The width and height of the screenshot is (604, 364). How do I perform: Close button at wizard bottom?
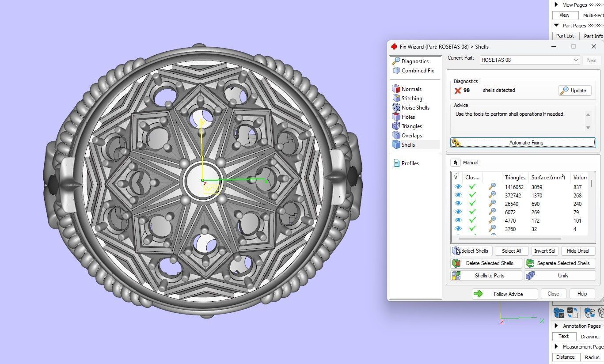tap(553, 294)
